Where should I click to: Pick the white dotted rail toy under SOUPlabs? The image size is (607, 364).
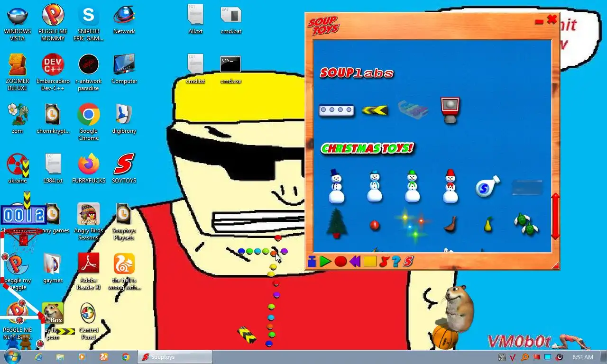(x=336, y=110)
